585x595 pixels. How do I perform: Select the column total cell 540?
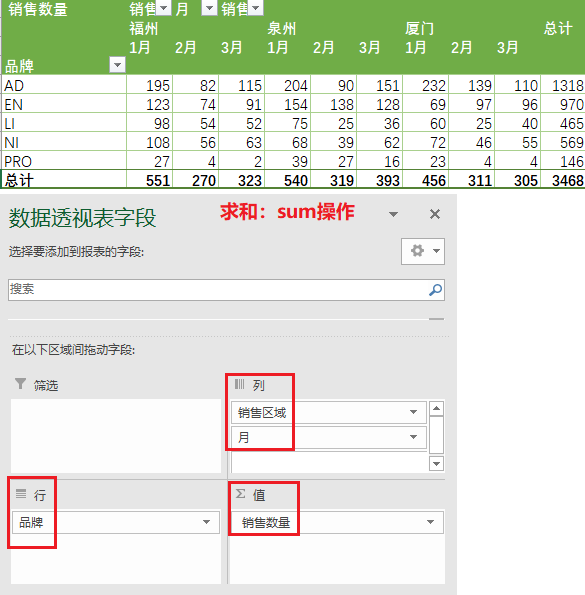pyautogui.click(x=288, y=180)
